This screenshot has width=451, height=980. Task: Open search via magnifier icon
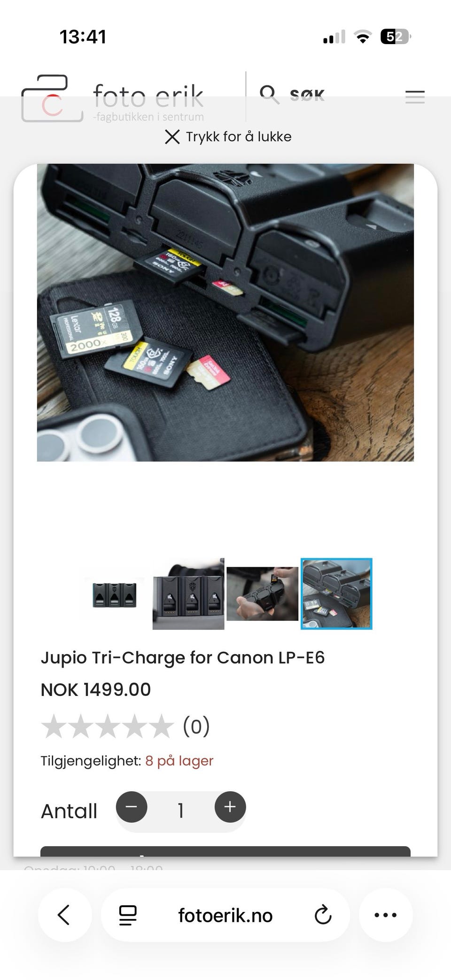point(269,94)
